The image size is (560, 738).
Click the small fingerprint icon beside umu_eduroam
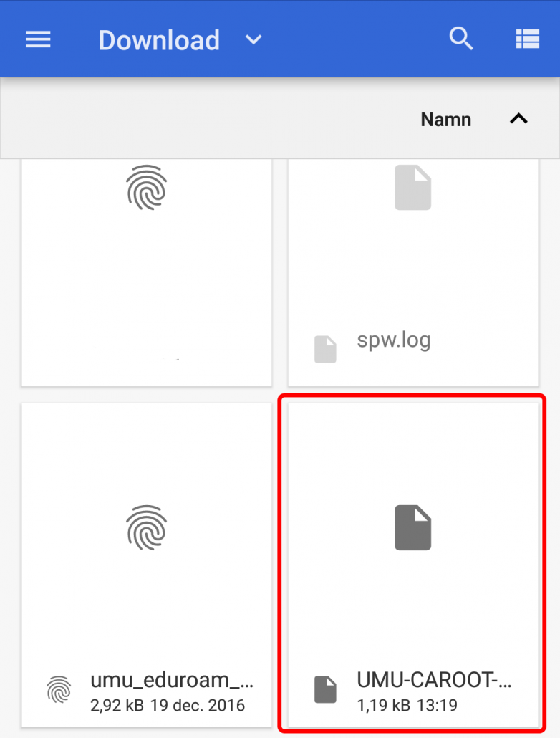[59, 689]
